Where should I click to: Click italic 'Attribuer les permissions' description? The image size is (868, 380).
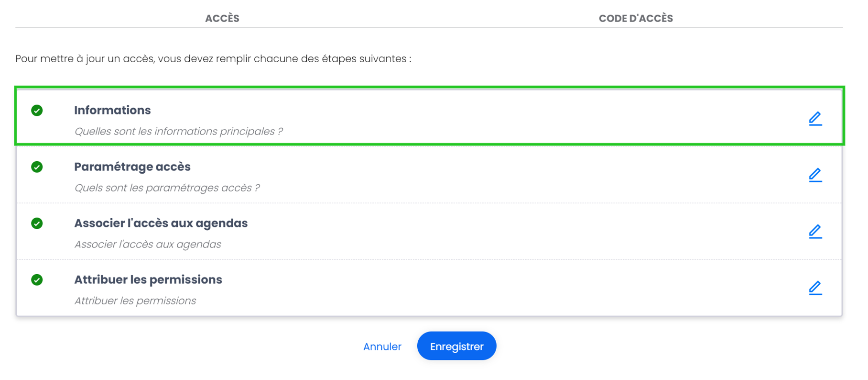click(135, 301)
